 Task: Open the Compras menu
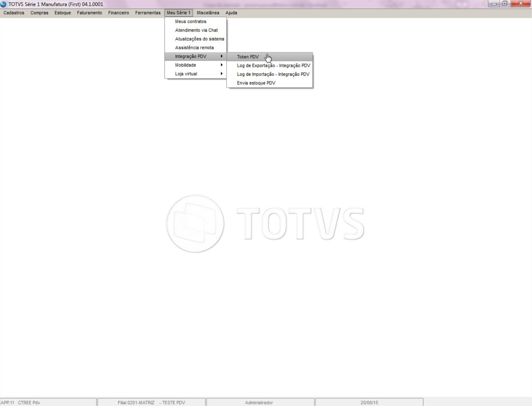coord(39,13)
